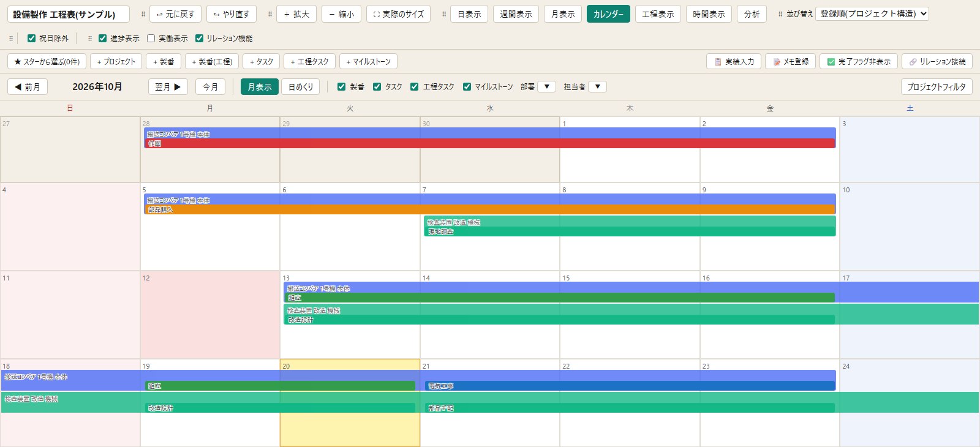Add a new 製番(工程)
Viewport: 980px width, 447px height.
click(212, 62)
